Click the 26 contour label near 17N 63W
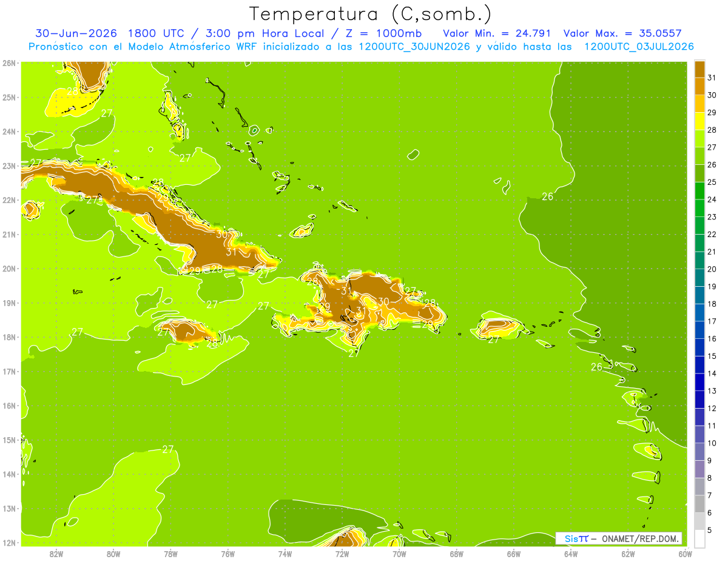Screen dimensions: 728x562 [596, 367]
